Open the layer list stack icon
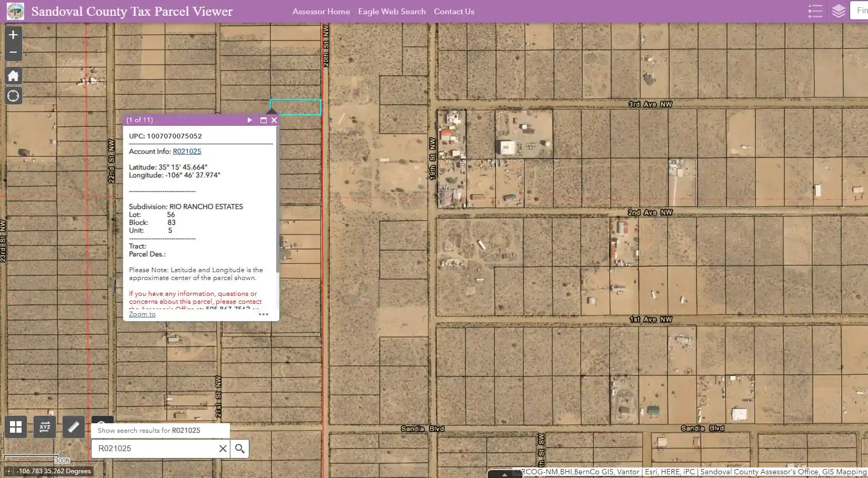This screenshot has width=868, height=478. [839, 11]
